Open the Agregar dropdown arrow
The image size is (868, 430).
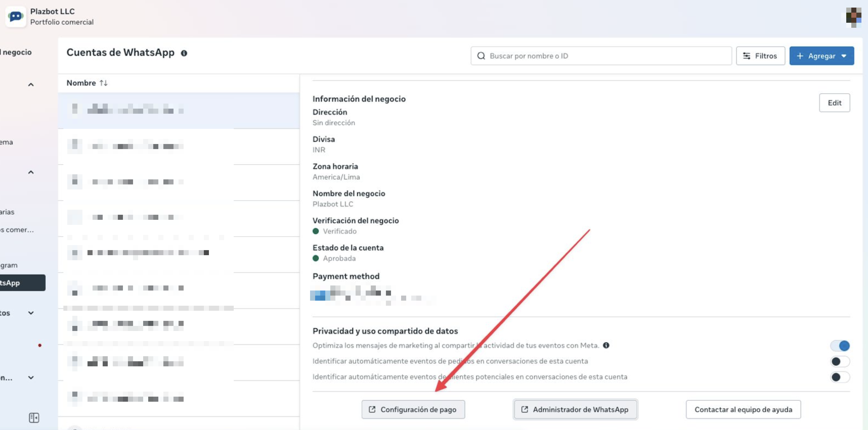(844, 56)
